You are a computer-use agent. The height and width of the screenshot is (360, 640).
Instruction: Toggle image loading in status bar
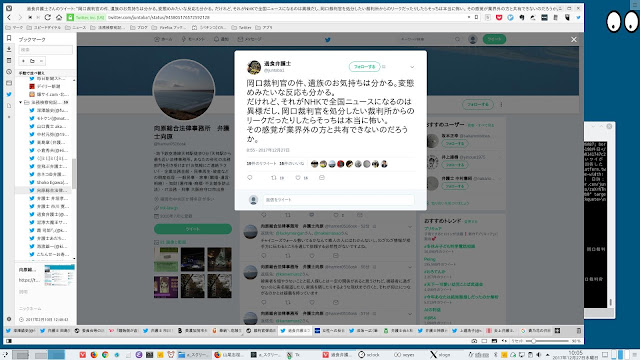494,341
